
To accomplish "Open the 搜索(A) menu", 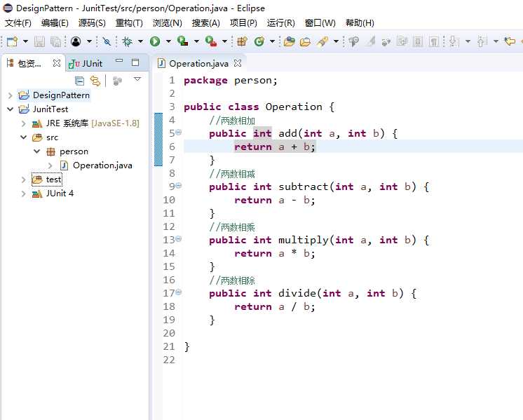I will point(205,23).
